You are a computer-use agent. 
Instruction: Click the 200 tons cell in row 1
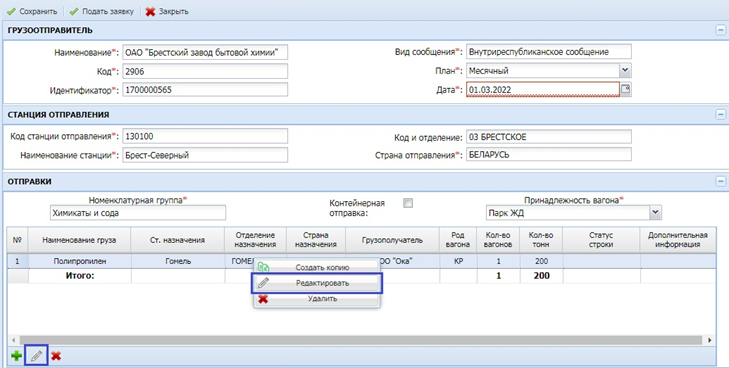[541, 261]
